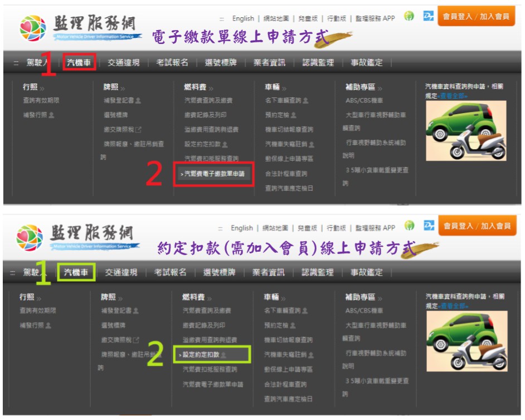Click the blue accessibility icon in the upper header
Screen dimensions: 525x420
[429, 16]
